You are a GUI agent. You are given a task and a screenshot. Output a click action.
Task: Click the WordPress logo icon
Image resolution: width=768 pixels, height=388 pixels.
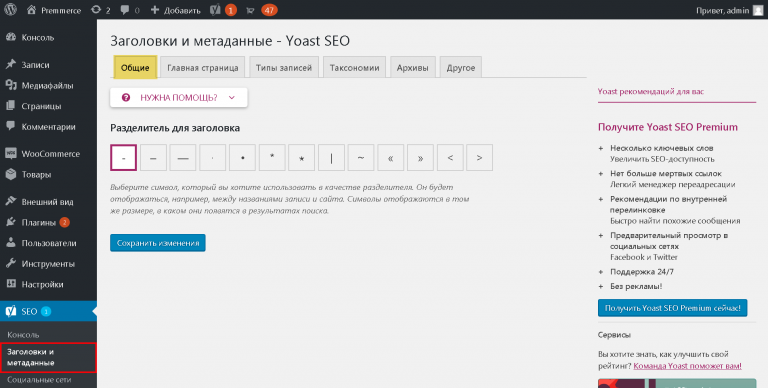click(x=10, y=10)
